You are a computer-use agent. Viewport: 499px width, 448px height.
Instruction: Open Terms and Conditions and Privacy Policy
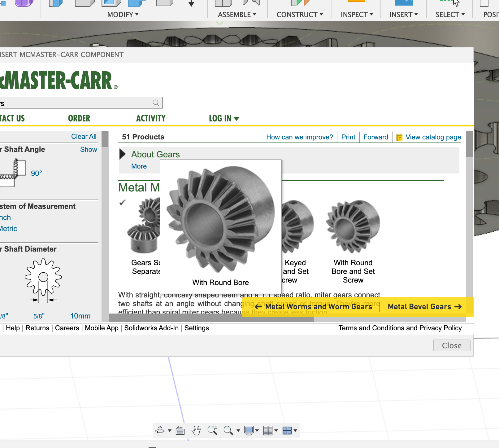(400, 328)
